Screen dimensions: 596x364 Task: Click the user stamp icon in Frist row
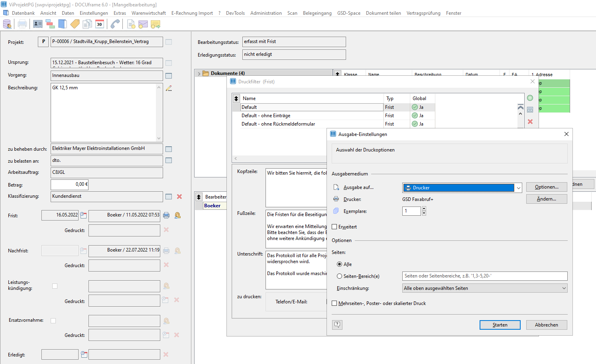(177, 215)
